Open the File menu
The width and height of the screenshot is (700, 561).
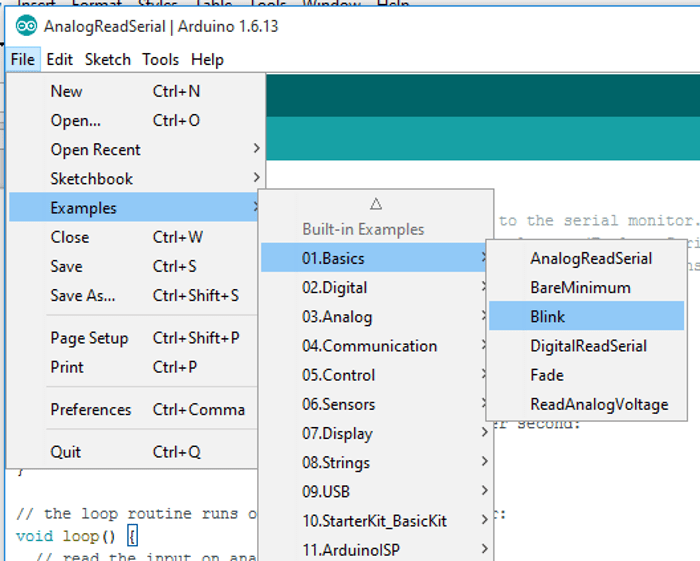point(23,59)
